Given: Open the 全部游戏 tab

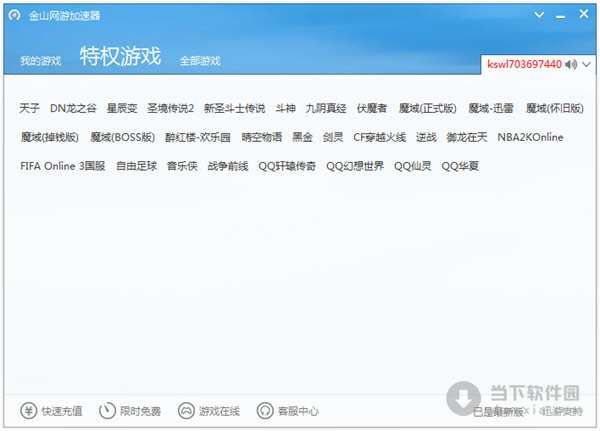Looking at the screenshot, I should [200, 60].
